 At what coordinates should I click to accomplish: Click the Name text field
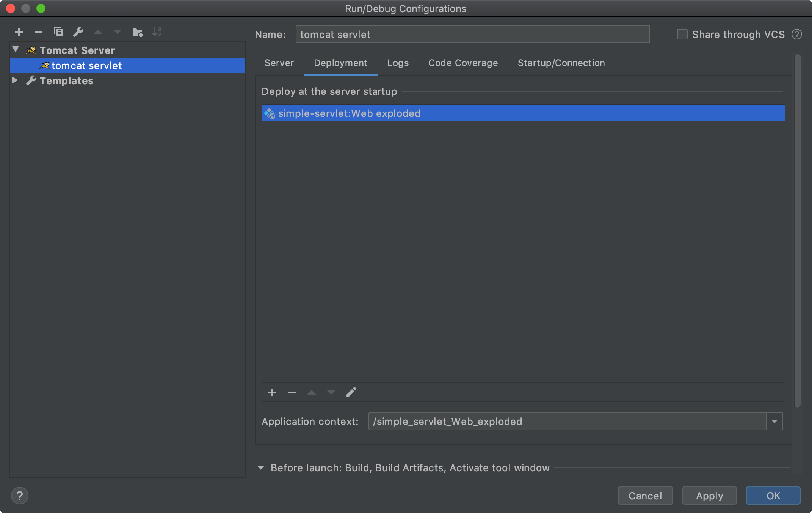point(472,35)
